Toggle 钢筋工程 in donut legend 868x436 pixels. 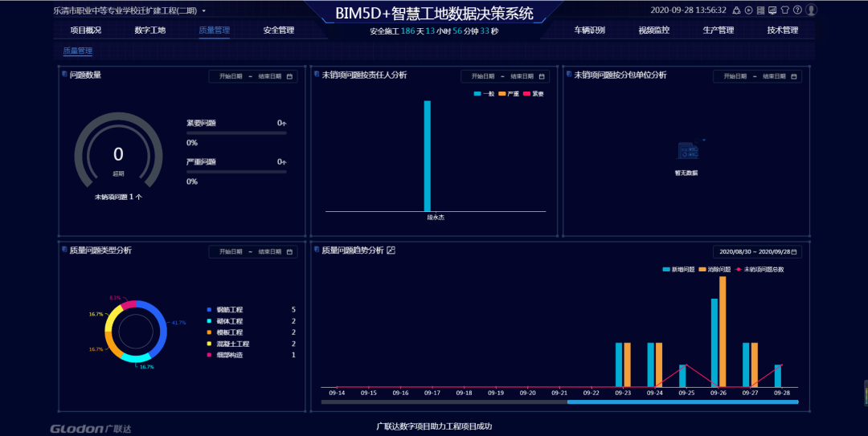point(225,310)
